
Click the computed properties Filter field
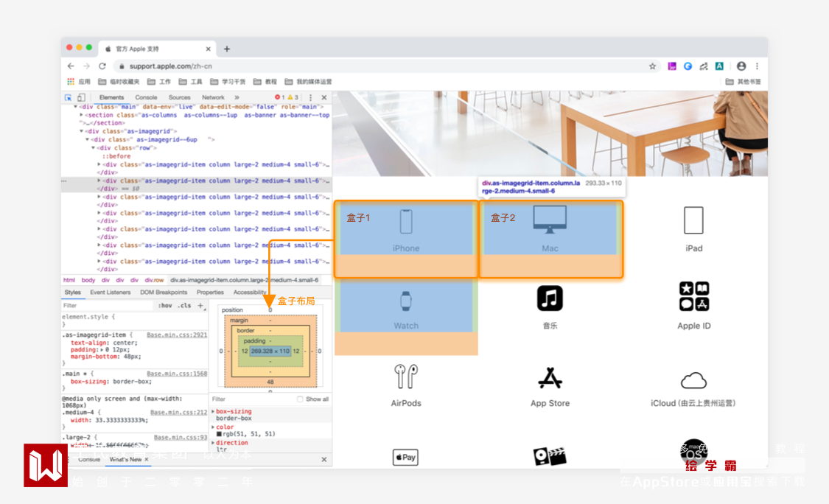click(x=252, y=399)
